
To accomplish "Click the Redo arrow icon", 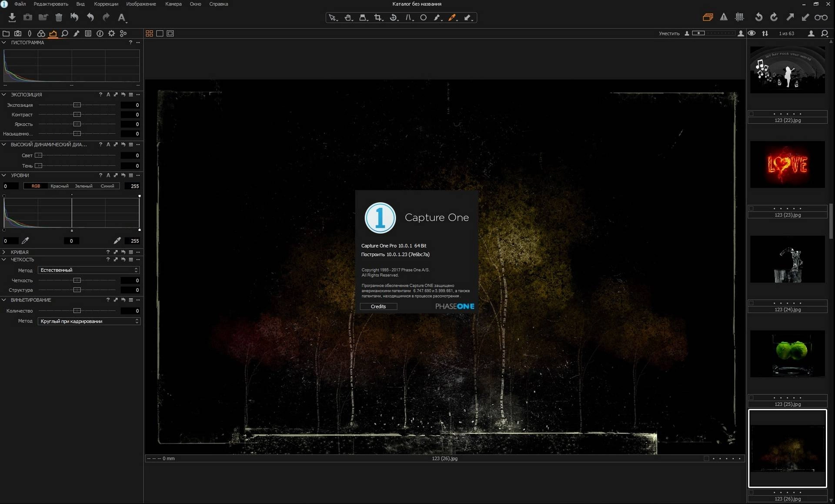I will 106,17.
